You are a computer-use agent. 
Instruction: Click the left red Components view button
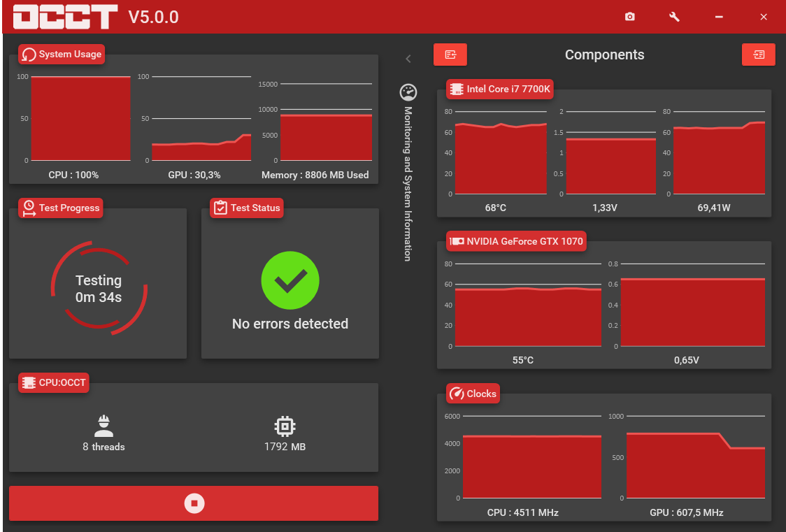(450, 55)
